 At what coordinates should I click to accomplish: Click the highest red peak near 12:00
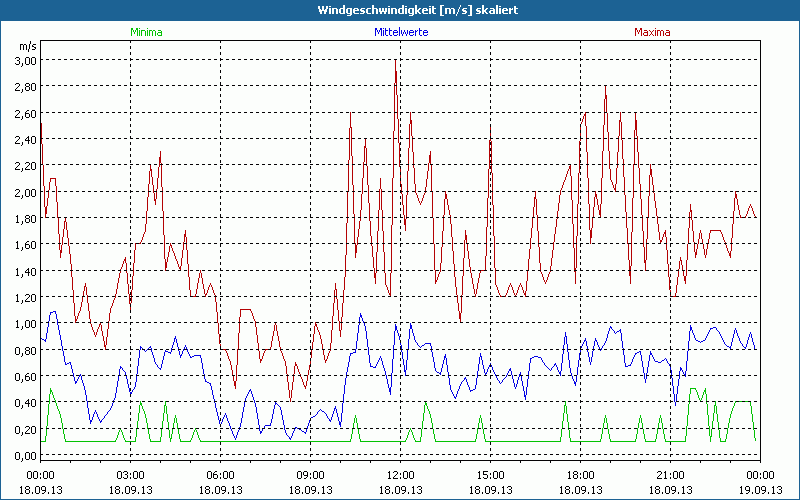tap(396, 61)
